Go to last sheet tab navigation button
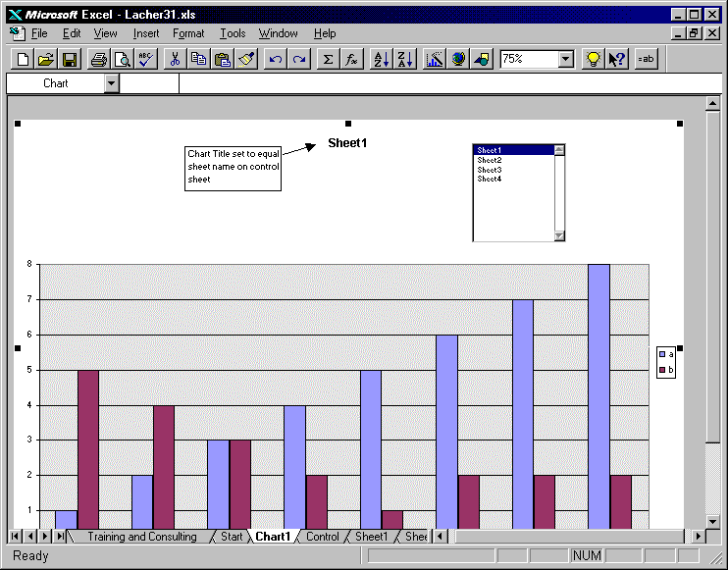This screenshot has height=570, width=728. [x=60, y=537]
